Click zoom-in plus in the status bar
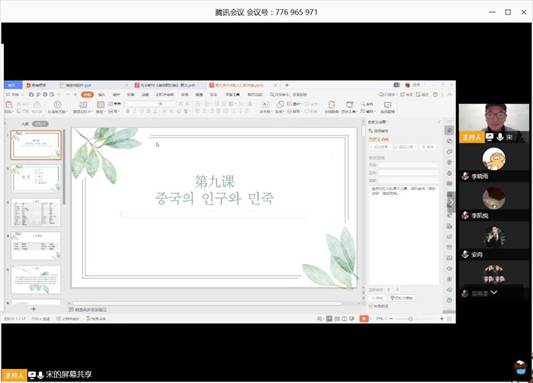 pos(442,318)
